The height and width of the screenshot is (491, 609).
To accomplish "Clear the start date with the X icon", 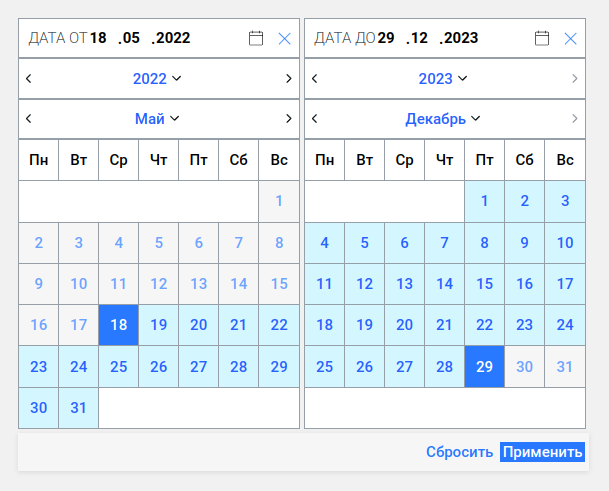I will [284, 38].
